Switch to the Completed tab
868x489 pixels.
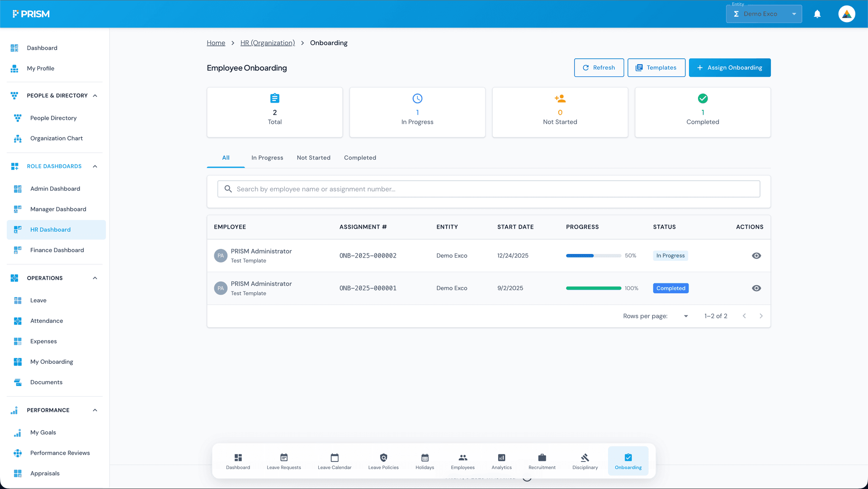360,157
